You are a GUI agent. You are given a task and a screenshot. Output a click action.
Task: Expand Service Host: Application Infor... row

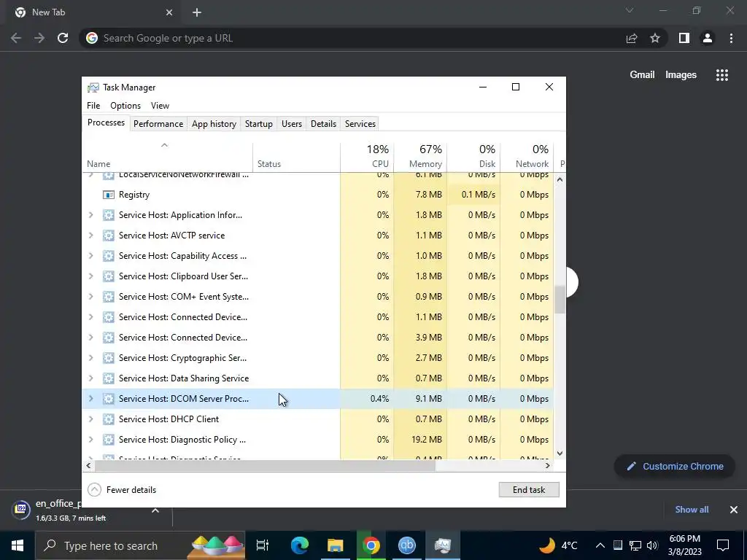coord(91,215)
